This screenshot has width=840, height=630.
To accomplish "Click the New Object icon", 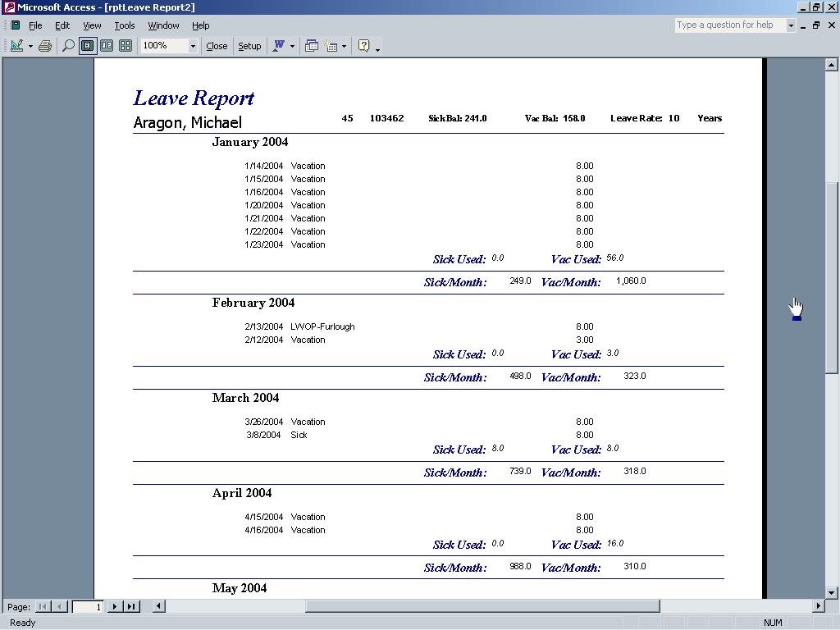I will [x=332, y=46].
